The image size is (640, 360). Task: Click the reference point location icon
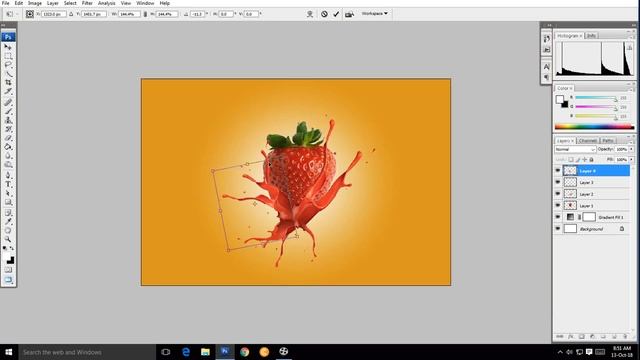coord(30,14)
